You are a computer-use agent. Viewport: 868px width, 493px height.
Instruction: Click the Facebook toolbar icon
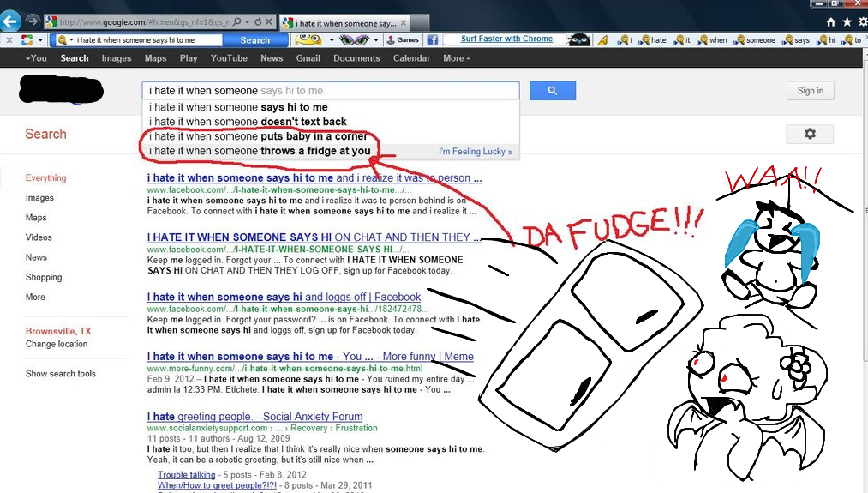(x=433, y=40)
